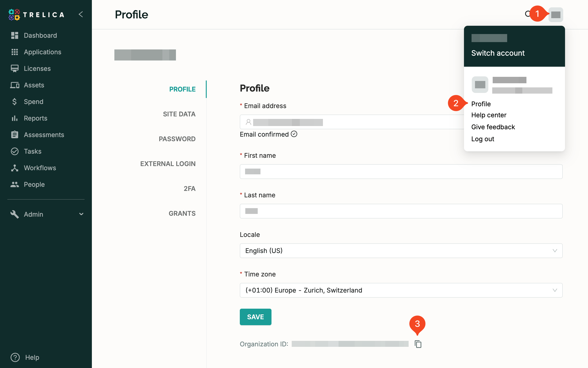Open the Locale dropdown
The height and width of the screenshot is (368, 588).
pyautogui.click(x=401, y=251)
